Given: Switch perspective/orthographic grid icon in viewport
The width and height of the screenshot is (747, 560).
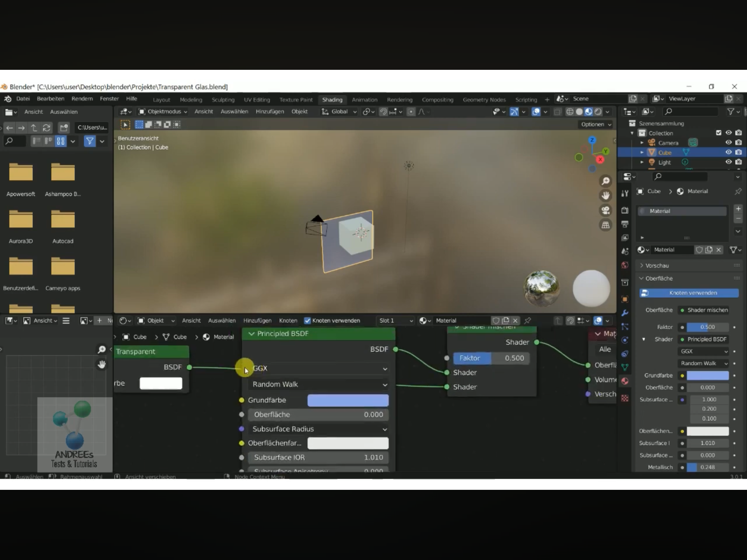Looking at the screenshot, I should click(x=606, y=225).
